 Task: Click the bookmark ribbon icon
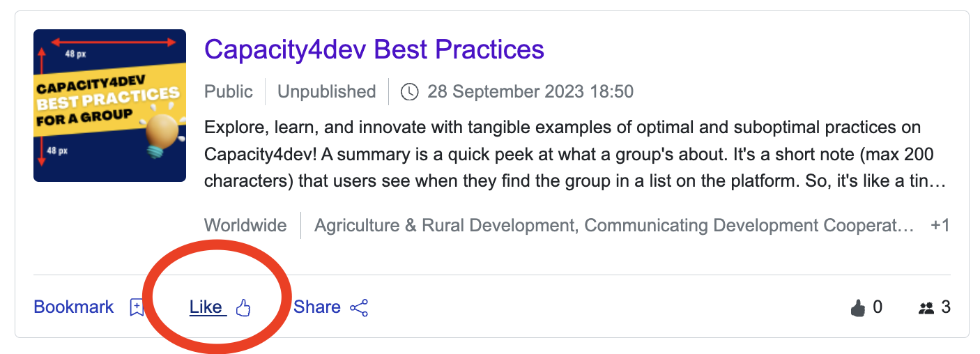coord(137,307)
